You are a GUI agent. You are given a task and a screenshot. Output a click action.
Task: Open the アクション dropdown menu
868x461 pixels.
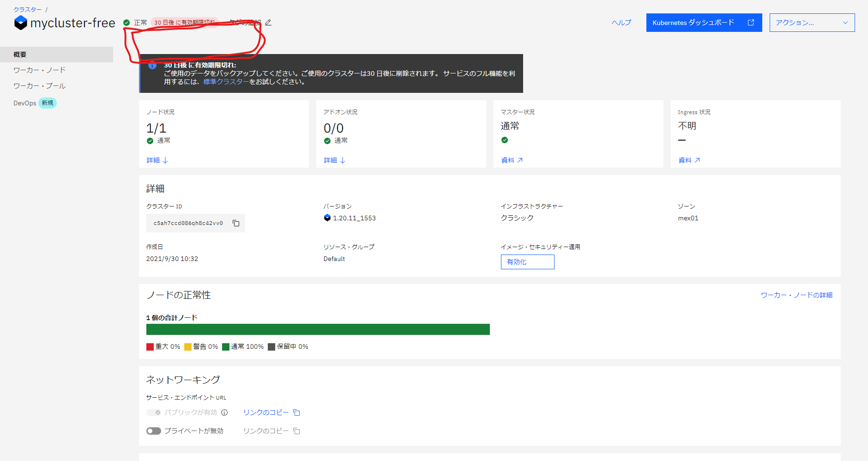click(812, 23)
